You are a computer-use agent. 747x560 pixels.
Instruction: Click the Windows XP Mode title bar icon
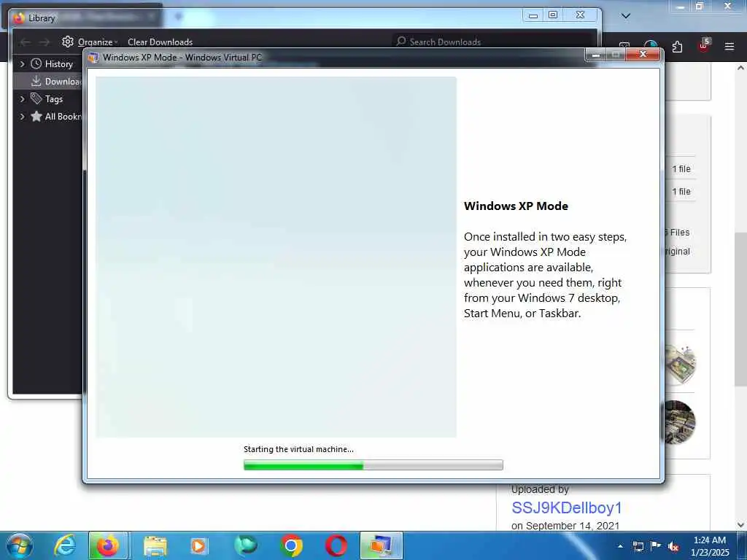coord(93,58)
